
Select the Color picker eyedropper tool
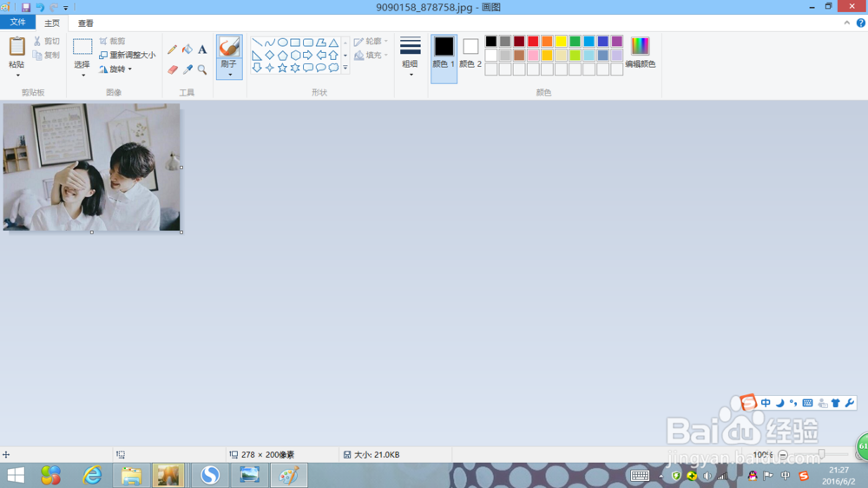tap(187, 69)
